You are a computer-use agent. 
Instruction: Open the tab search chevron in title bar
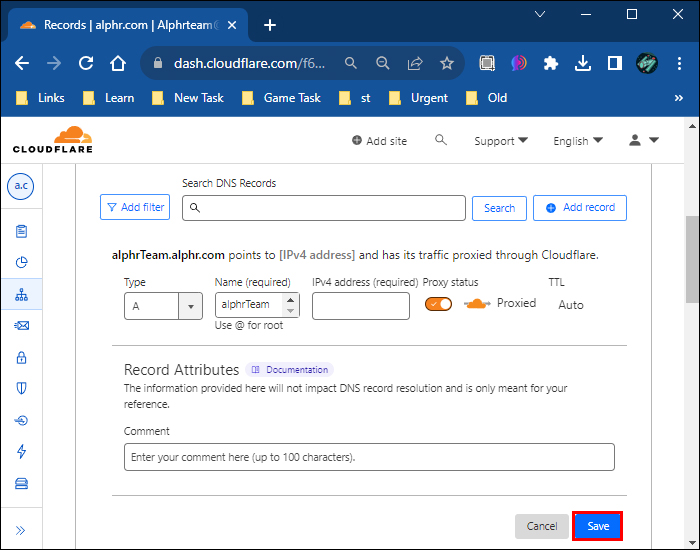coord(540,14)
